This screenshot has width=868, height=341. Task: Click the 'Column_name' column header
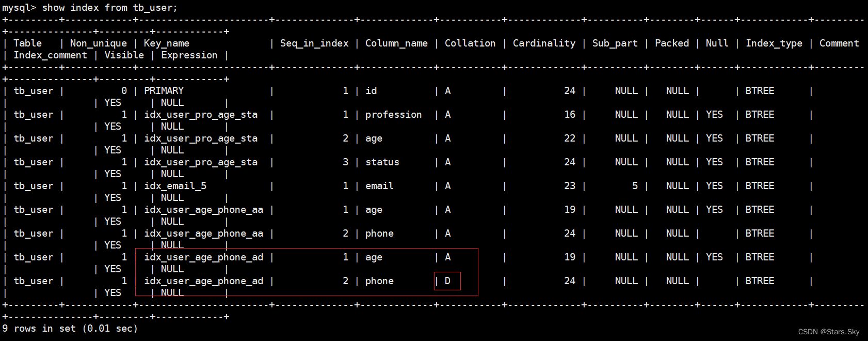(396, 43)
